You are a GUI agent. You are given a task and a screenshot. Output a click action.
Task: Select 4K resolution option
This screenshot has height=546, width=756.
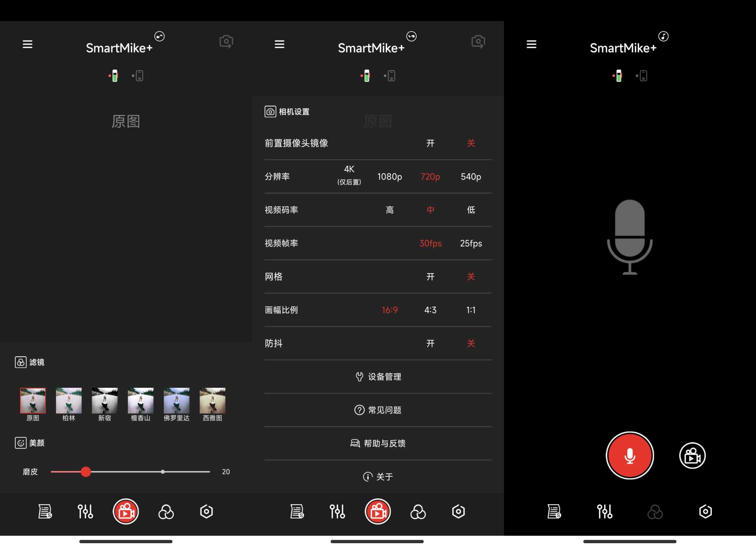pos(349,175)
